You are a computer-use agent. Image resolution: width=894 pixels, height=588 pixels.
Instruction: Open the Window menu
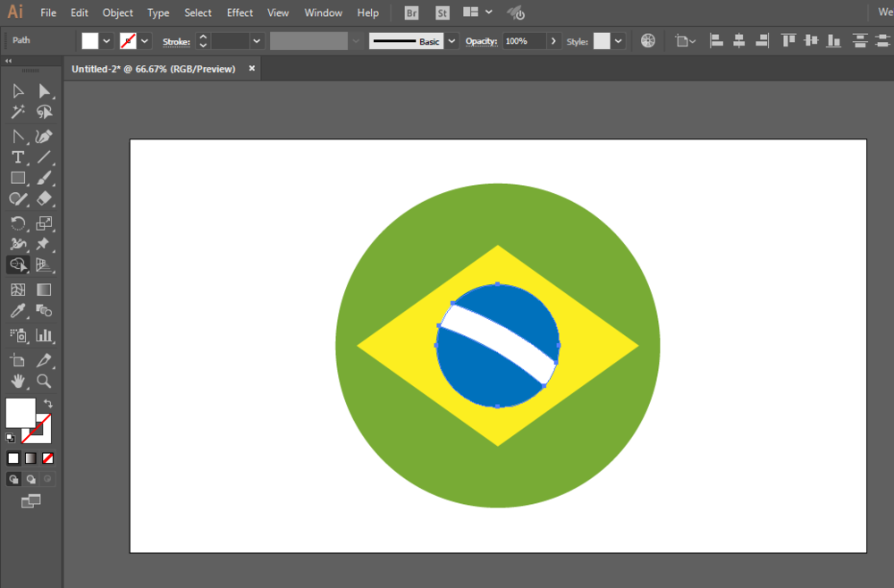pyautogui.click(x=323, y=13)
